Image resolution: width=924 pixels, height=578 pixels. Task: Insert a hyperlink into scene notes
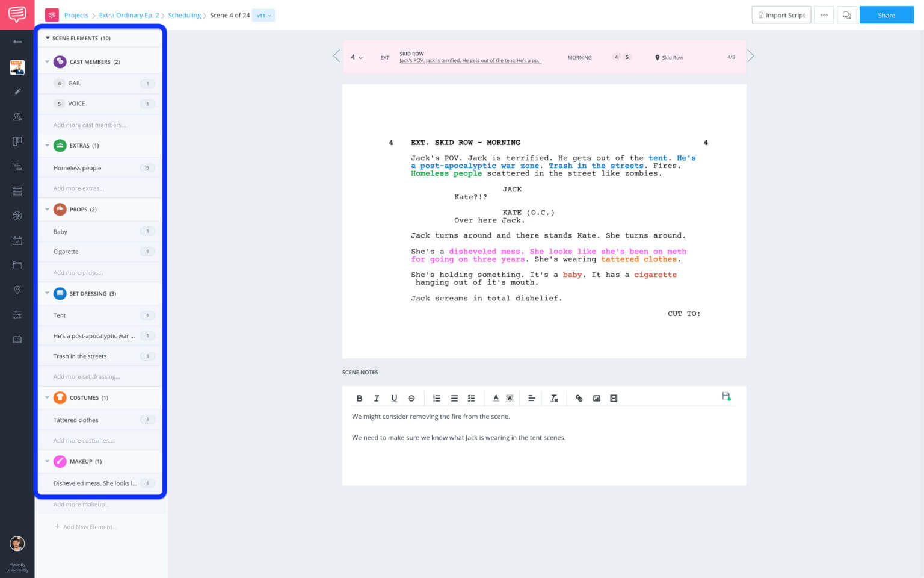[579, 398]
